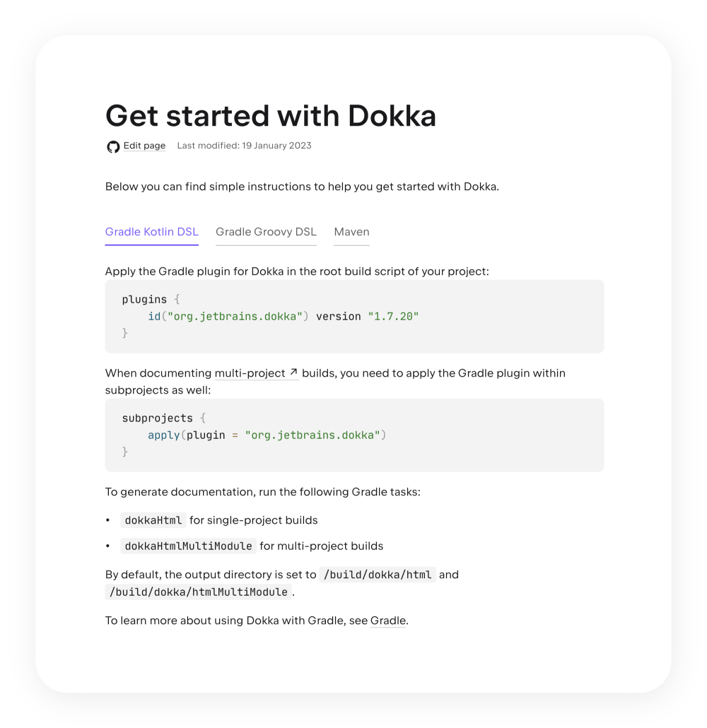Screen dimensions: 707x728
Task: Click the GitHub icon beside Edit page
Action: (x=113, y=146)
